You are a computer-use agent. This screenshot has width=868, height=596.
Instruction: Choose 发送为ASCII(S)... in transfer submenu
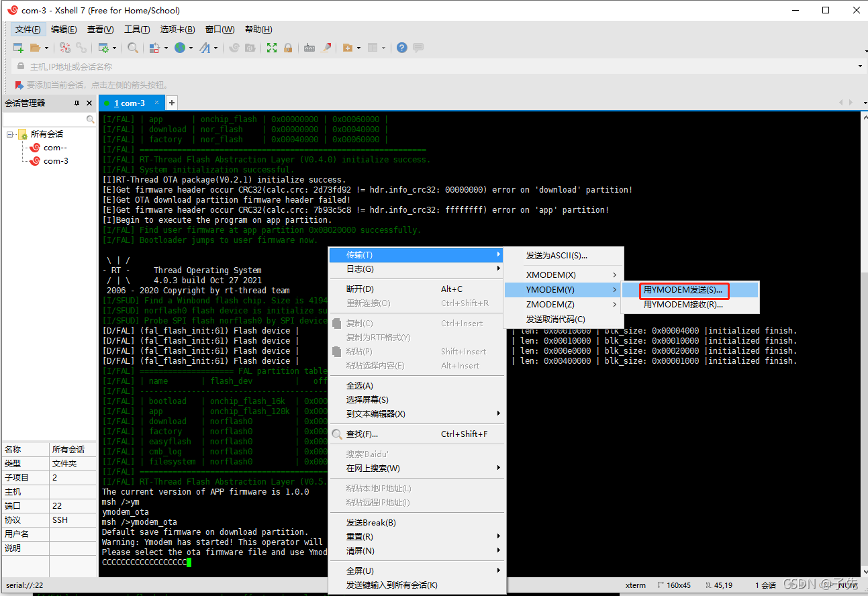pyautogui.click(x=563, y=256)
